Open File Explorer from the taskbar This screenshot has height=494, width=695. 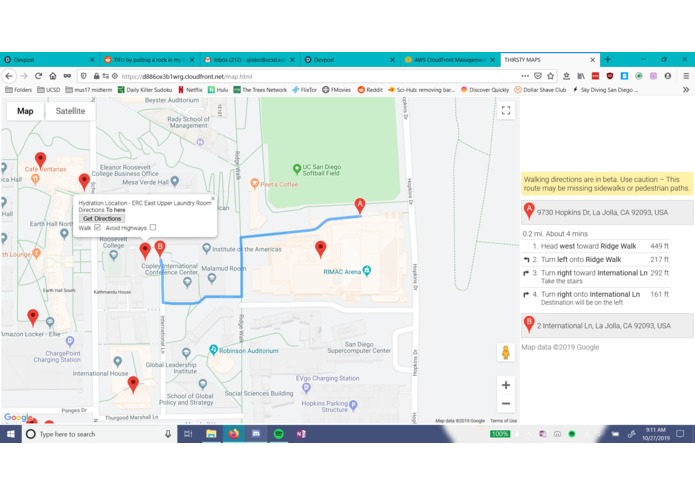211,434
